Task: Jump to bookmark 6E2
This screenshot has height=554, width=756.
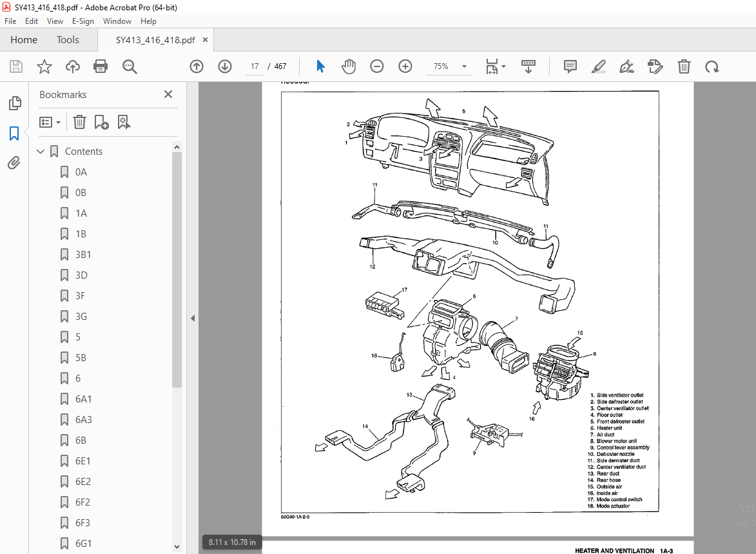Action: (x=83, y=482)
